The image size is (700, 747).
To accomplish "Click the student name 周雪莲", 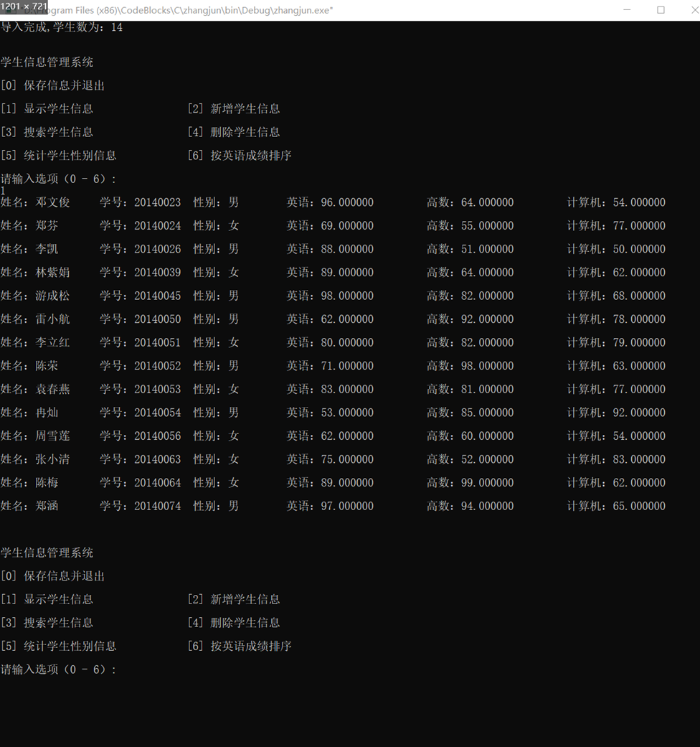I will [52, 436].
